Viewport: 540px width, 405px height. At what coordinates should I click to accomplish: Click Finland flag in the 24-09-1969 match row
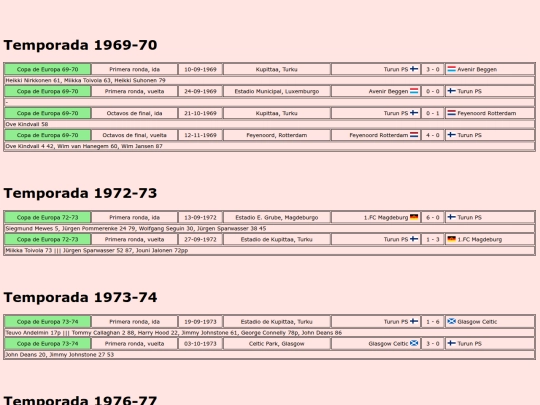(451, 91)
